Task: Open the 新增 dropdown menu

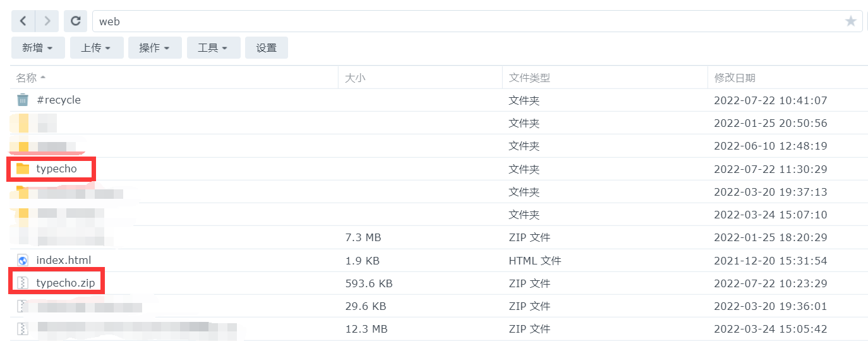Action: pos(38,48)
